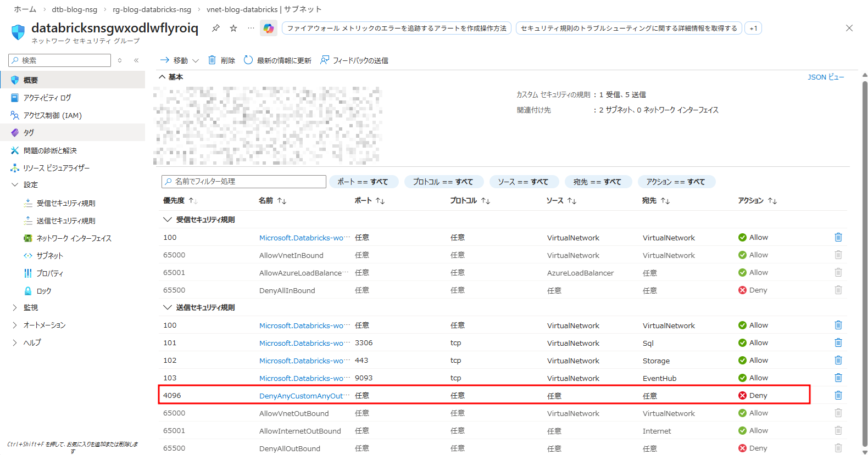Open the 移動 dropdown menu

(180, 60)
